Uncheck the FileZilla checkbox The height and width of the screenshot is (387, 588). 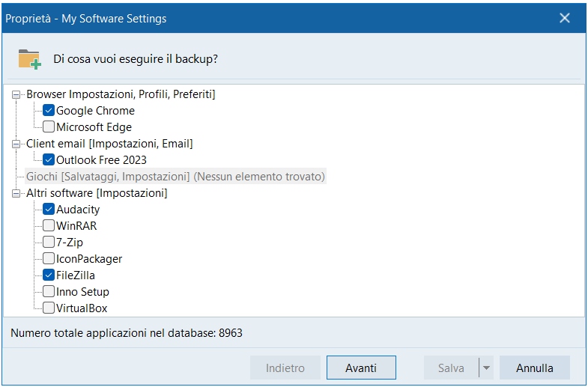[49, 275]
